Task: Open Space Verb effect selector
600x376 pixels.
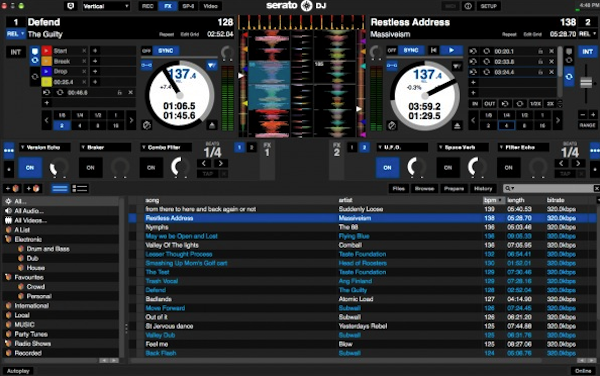Action: tap(463, 147)
